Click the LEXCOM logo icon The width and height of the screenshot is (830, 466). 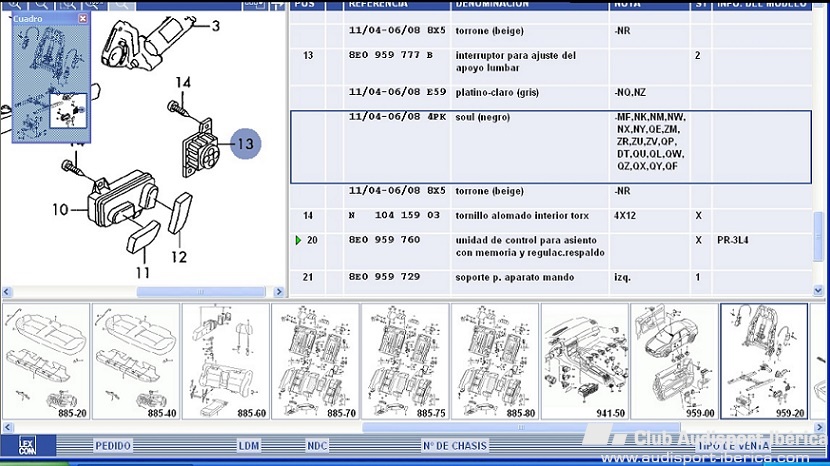pos(28,446)
